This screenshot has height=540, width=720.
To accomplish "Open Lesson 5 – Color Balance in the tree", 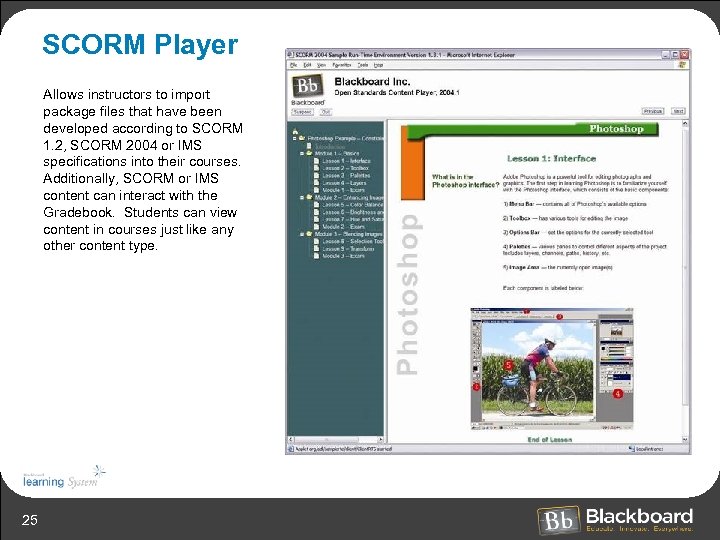I will tap(353, 205).
